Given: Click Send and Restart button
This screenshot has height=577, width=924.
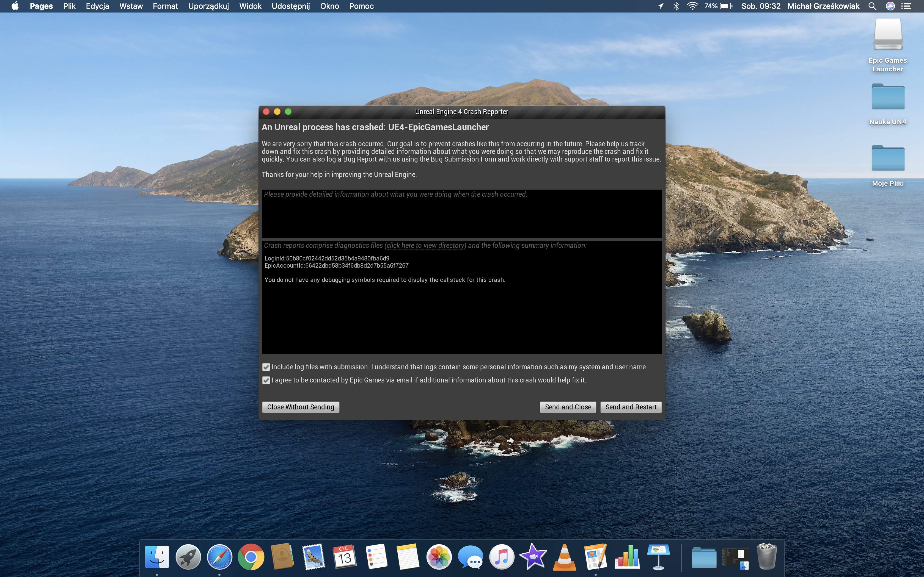Looking at the screenshot, I should [x=631, y=407].
